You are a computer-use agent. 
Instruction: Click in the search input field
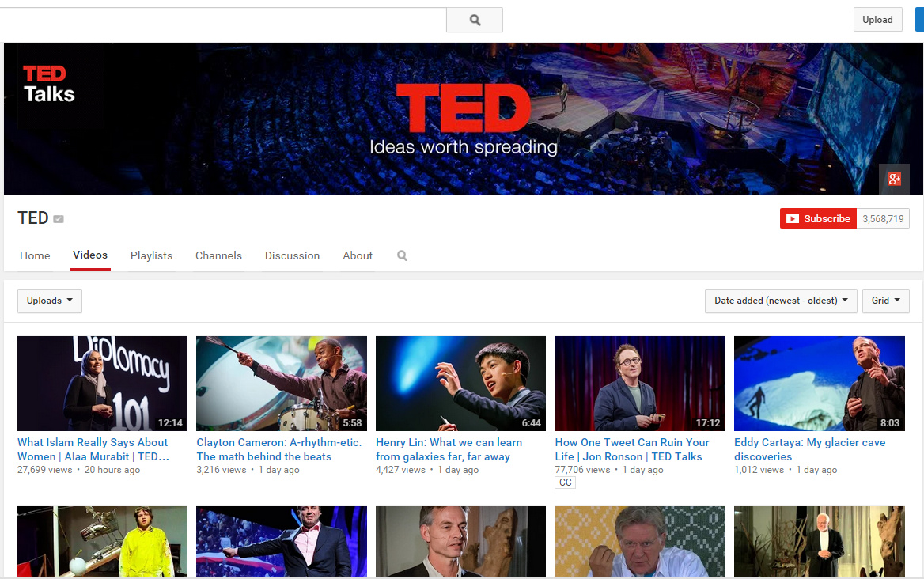tap(223, 20)
